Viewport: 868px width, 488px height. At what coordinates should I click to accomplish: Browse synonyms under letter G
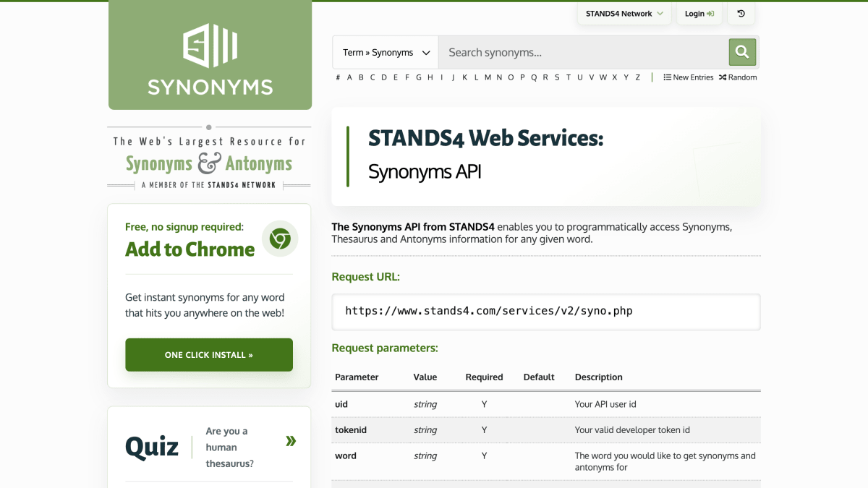[418, 77]
